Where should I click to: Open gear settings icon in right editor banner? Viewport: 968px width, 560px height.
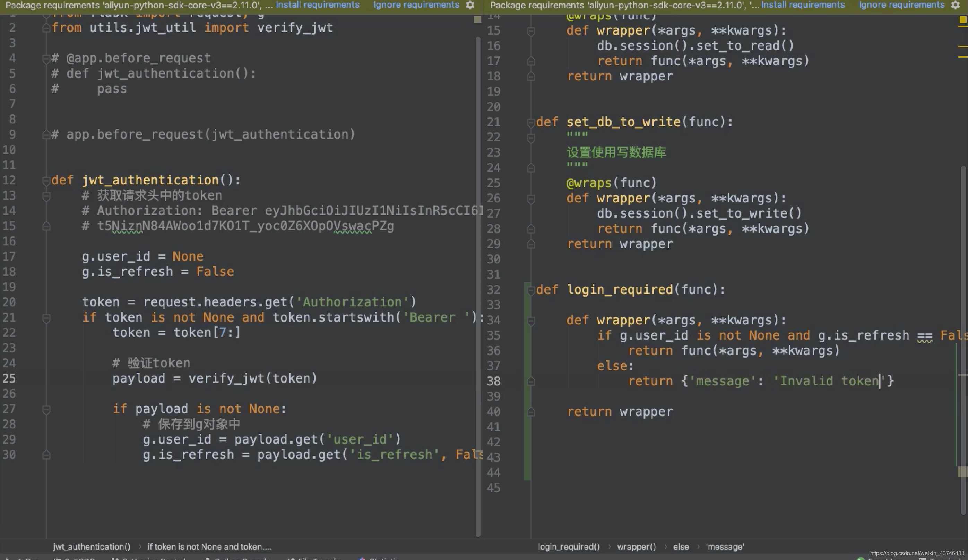pos(955,5)
